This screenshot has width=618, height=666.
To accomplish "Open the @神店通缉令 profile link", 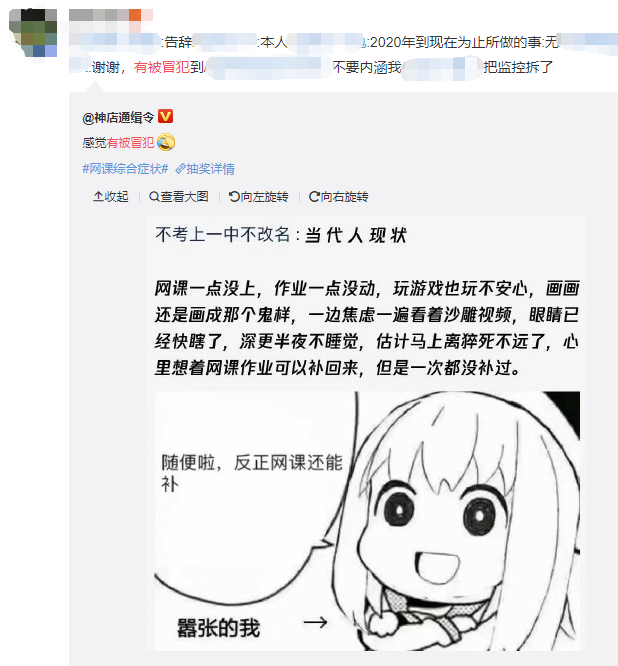I will point(118,117).
